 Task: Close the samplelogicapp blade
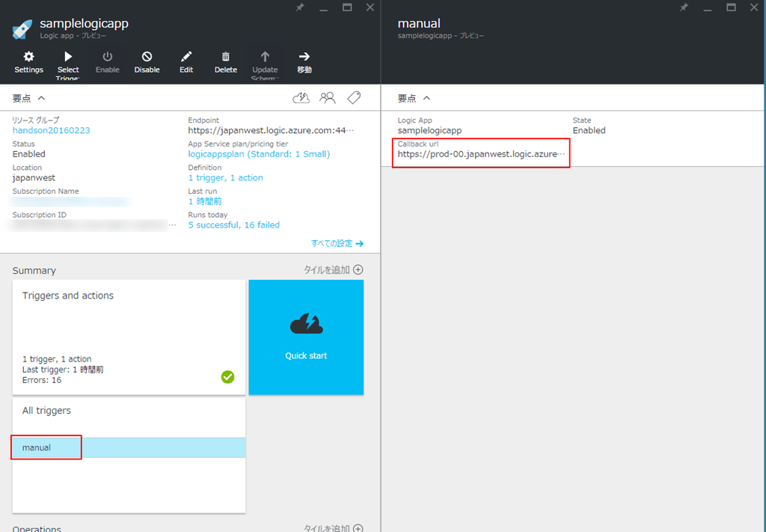pyautogui.click(x=370, y=7)
